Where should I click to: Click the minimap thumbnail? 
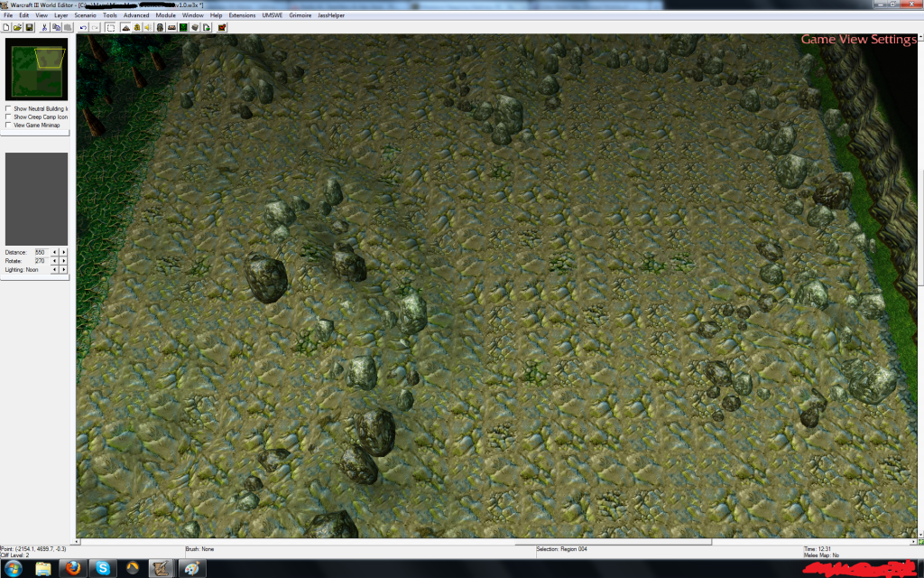click(36, 69)
